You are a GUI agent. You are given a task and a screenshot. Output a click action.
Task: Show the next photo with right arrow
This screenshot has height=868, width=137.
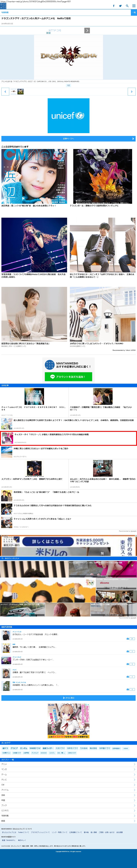(x=132, y=91)
